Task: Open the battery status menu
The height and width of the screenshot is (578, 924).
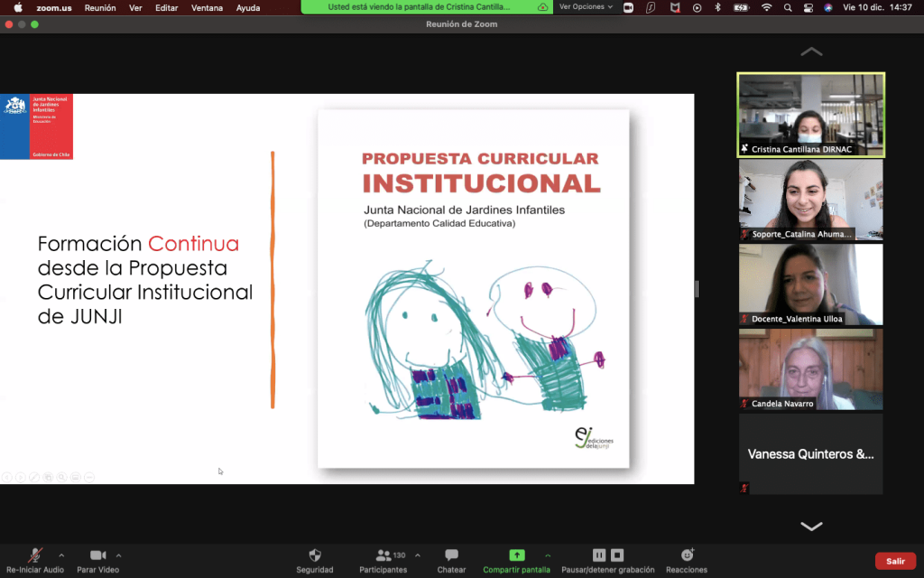Action: [741, 7]
